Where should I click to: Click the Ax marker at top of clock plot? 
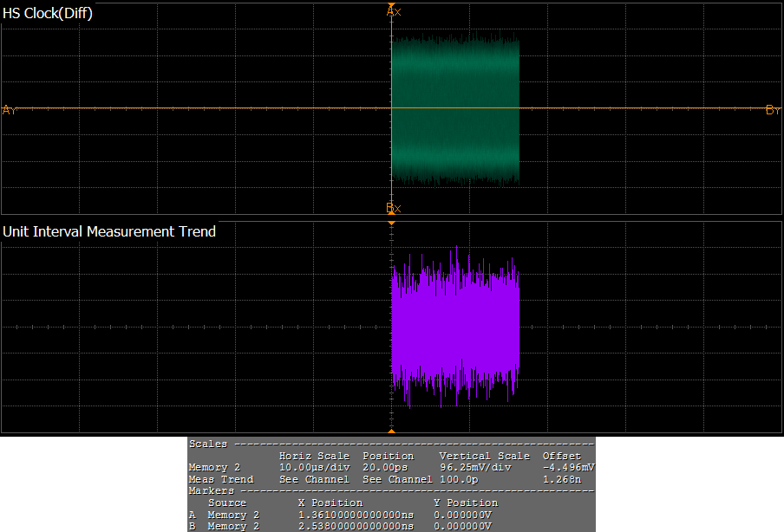click(393, 11)
